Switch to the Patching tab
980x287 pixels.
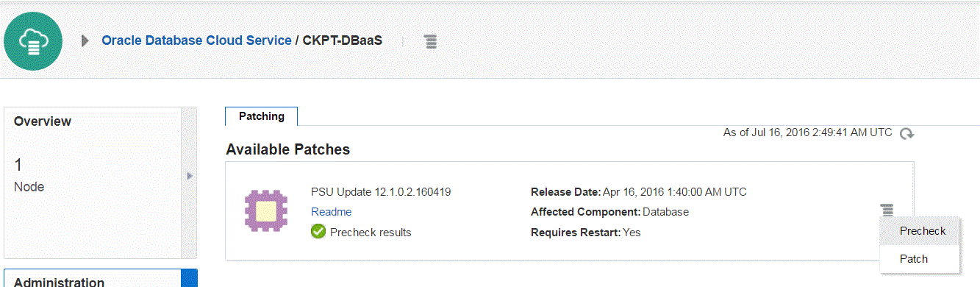pos(262,116)
